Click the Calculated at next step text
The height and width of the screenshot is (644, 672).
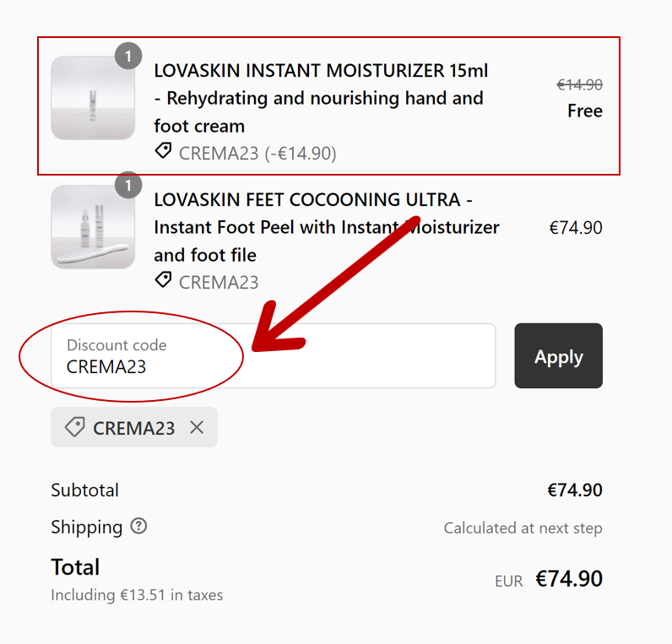523,528
